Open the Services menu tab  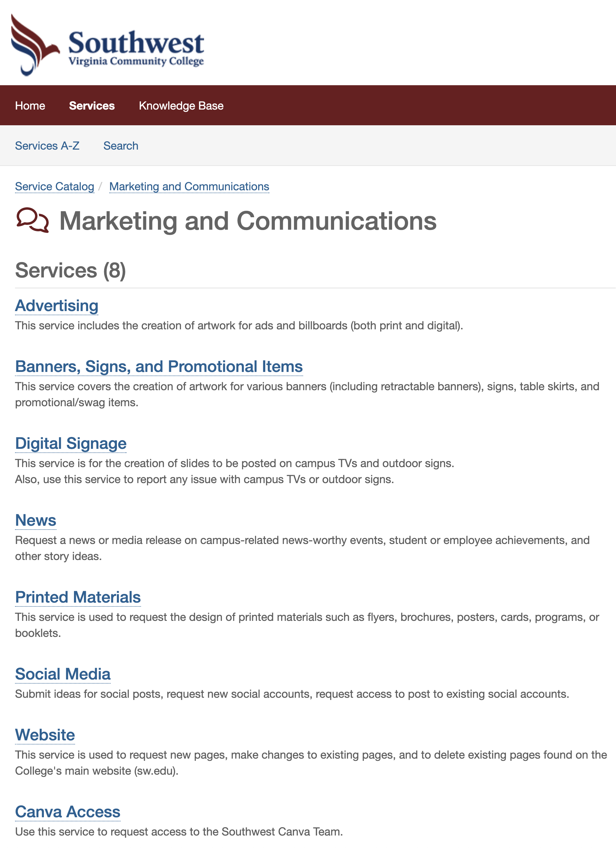[x=92, y=106]
